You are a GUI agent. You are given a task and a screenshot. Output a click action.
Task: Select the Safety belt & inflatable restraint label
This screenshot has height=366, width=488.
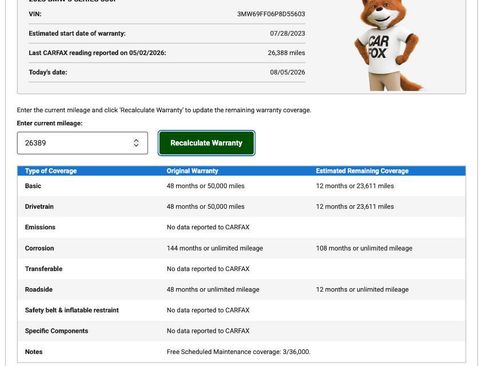click(x=72, y=310)
